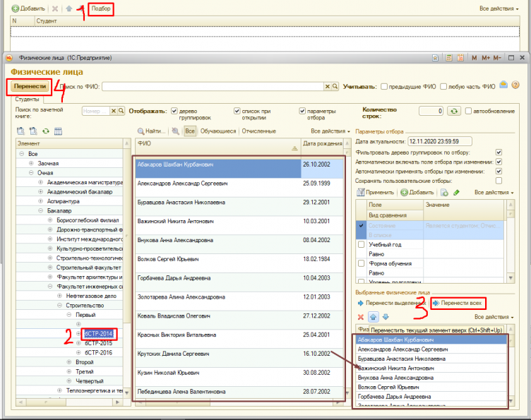This screenshot has height=420, width=531.
Task: Click the M- memory subtract button
Action: 497,58
